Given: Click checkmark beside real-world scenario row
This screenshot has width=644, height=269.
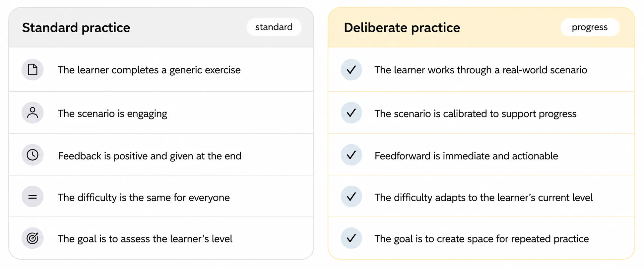Looking at the screenshot, I should tap(351, 70).
